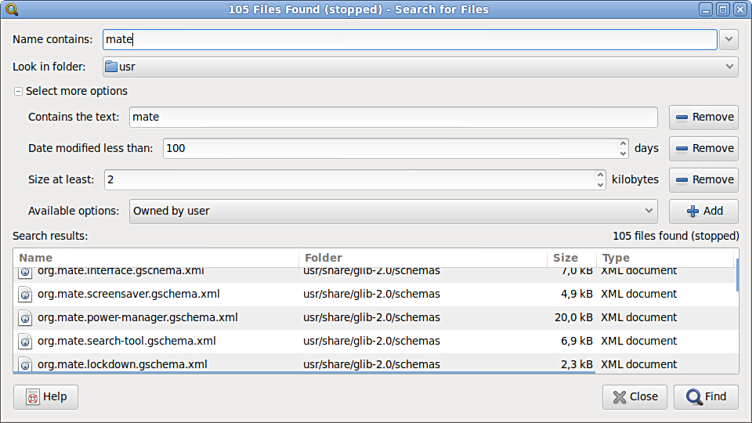The width and height of the screenshot is (752, 423).
Task: Click the org.mate.screensaver.gschema.xml file icon
Action: click(x=25, y=294)
